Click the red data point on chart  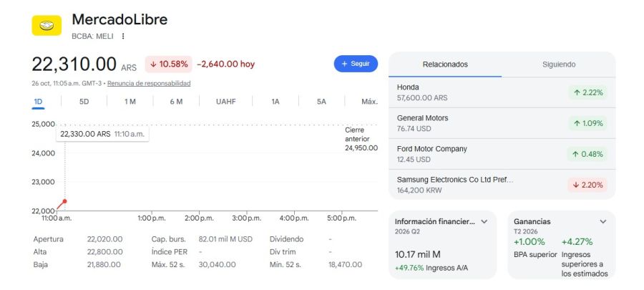pyautogui.click(x=64, y=201)
